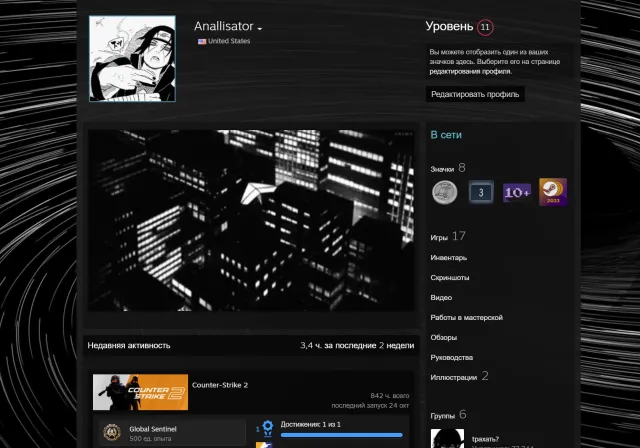The height and width of the screenshot is (448, 640).
Task: Open the Global Sentinel badge icon
Action: coord(112,432)
